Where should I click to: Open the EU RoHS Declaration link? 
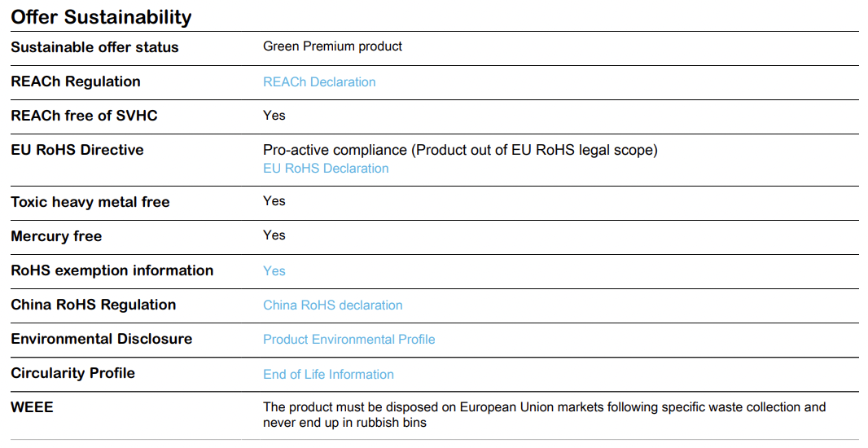tap(326, 169)
